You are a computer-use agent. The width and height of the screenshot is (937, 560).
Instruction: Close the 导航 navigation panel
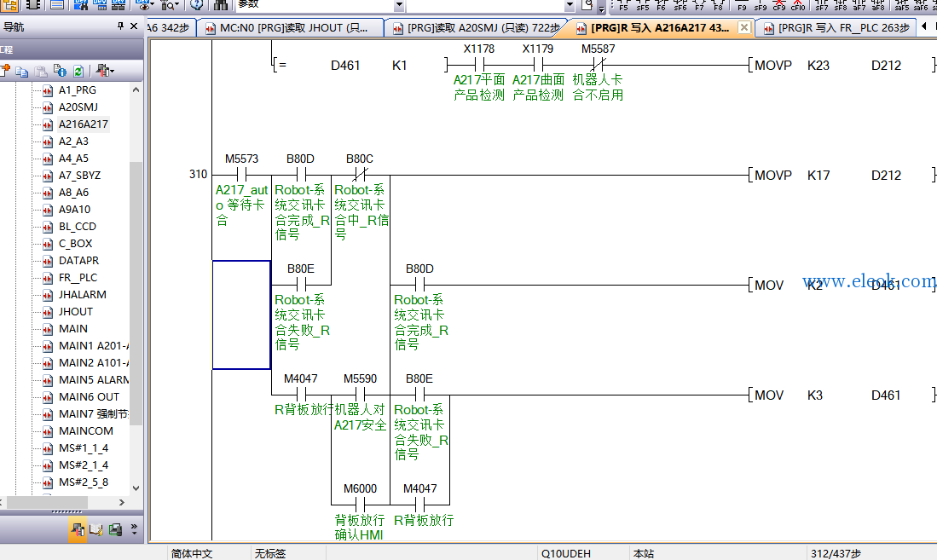[x=134, y=26]
